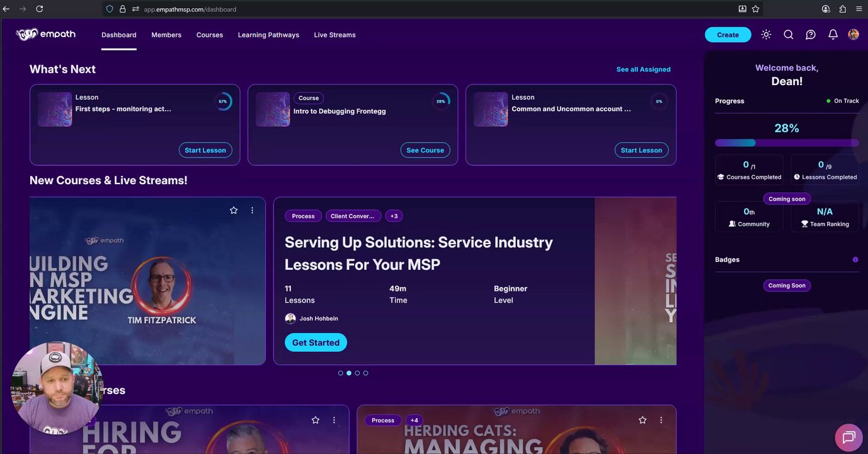Image resolution: width=868 pixels, height=454 pixels.
Task: Click the Community rank box
Action: pos(750,217)
